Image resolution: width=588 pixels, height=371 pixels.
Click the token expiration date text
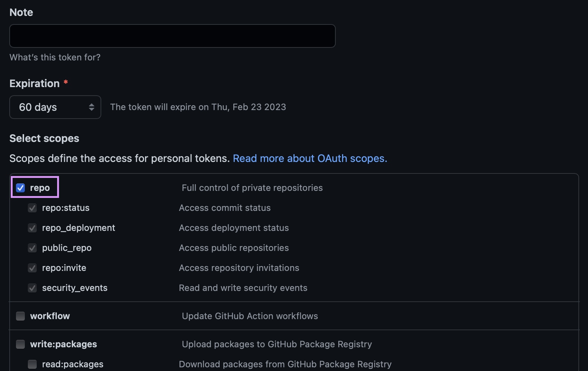pos(198,107)
